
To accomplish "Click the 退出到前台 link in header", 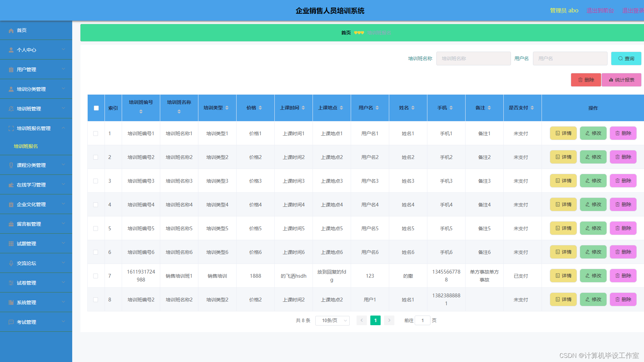I will coord(600,11).
